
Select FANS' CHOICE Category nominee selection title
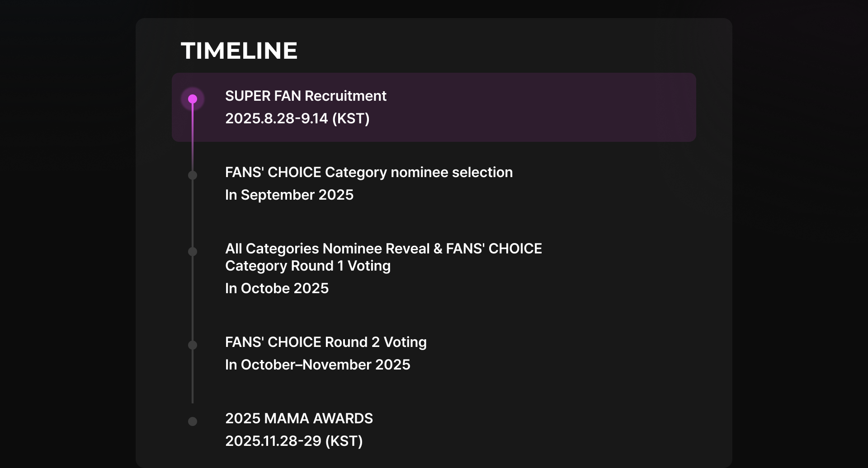coord(369,173)
